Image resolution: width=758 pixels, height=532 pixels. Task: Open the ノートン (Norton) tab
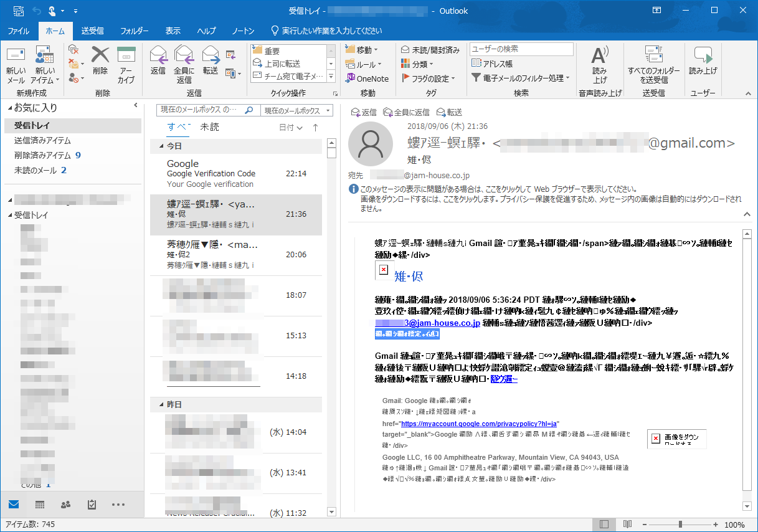(244, 31)
